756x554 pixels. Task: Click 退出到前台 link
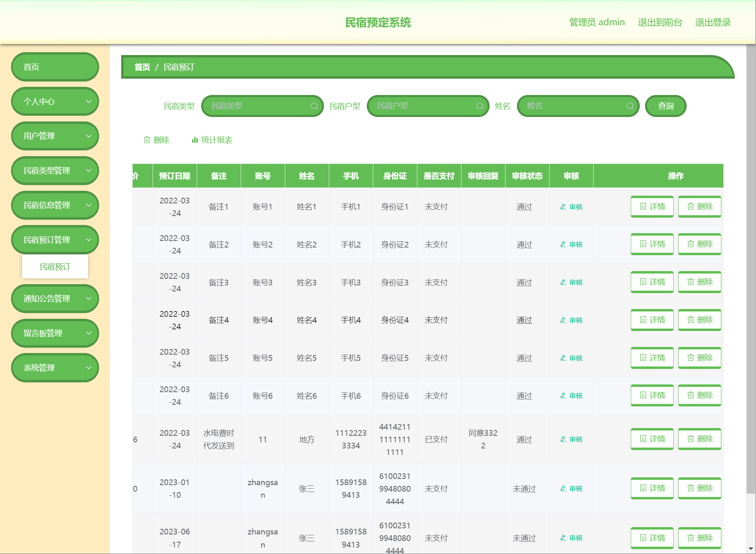tap(660, 22)
